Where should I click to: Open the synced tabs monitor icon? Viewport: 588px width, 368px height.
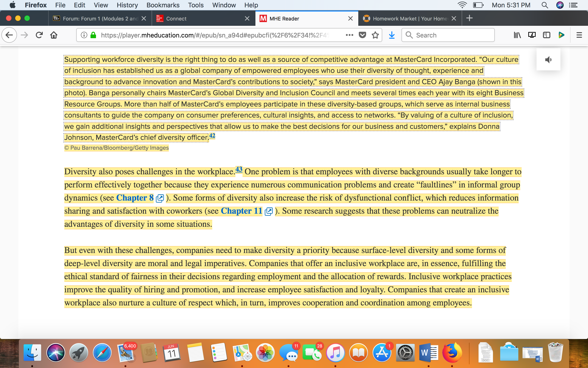click(x=532, y=35)
